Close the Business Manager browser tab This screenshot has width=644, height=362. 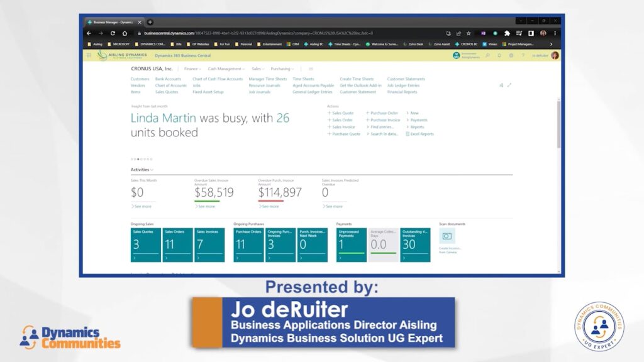(x=140, y=22)
